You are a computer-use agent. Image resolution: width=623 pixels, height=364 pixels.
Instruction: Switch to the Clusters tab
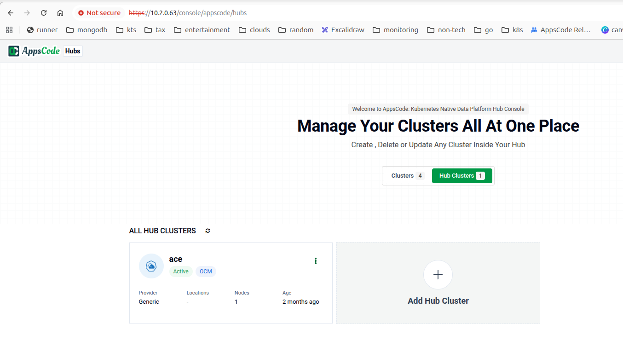[x=407, y=176]
